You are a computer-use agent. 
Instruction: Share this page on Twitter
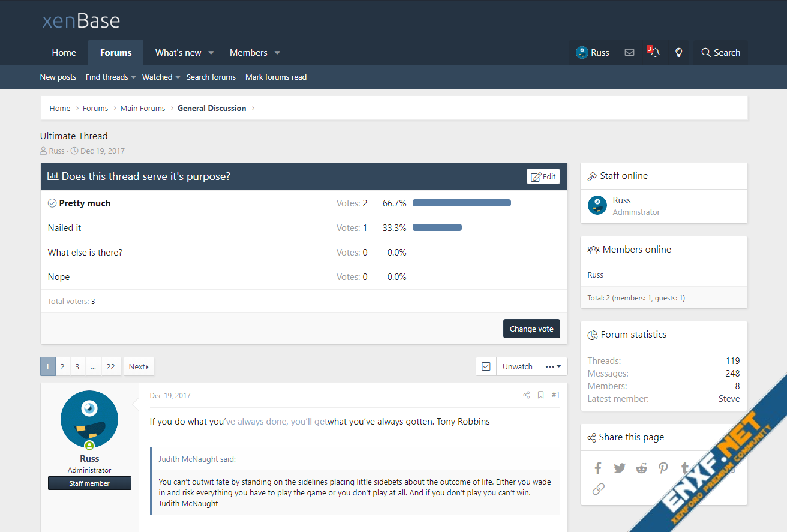click(x=620, y=468)
